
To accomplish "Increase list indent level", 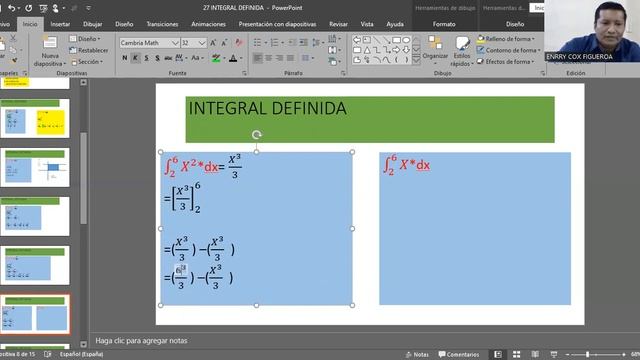I will (x=304, y=42).
